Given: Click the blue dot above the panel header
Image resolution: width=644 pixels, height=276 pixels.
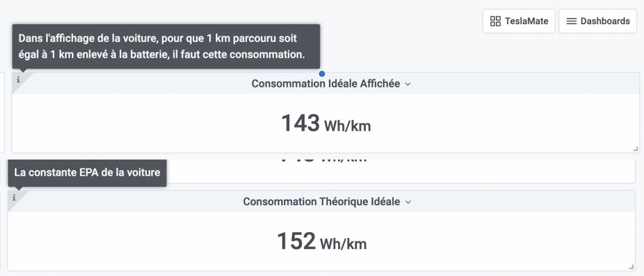Looking at the screenshot, I should coord(322,73).
